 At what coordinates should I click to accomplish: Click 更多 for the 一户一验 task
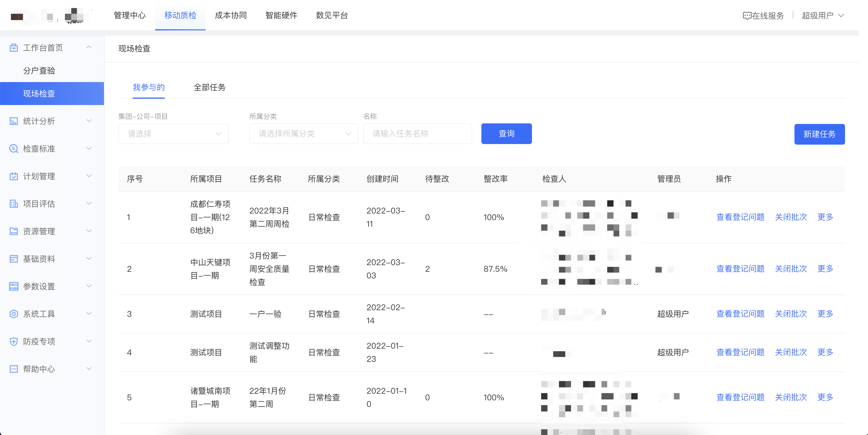pos(825,314)
